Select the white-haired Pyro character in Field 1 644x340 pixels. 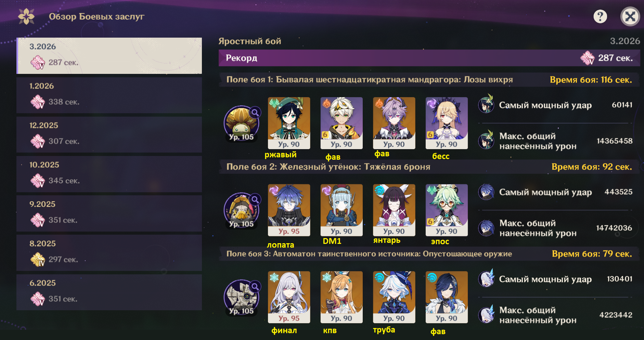342,123
